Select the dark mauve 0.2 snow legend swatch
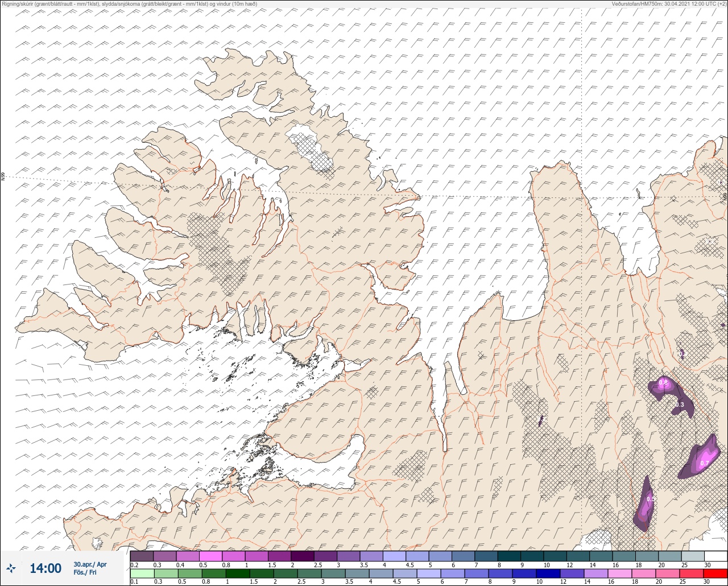 pyautogui.click(x=142, y=556)
